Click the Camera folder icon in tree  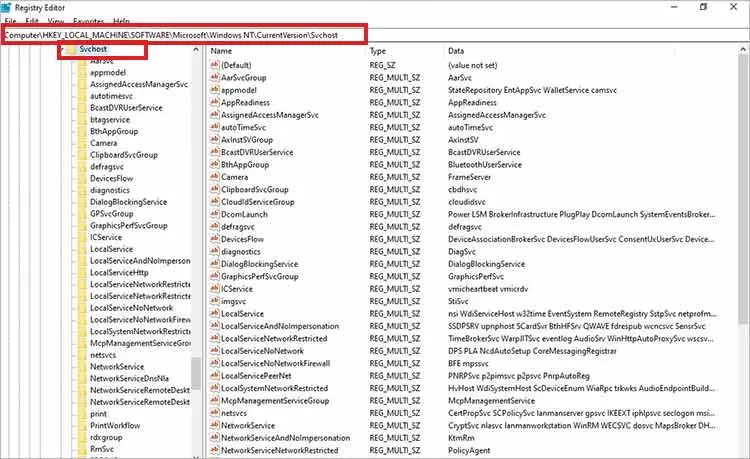pos(82,143)
